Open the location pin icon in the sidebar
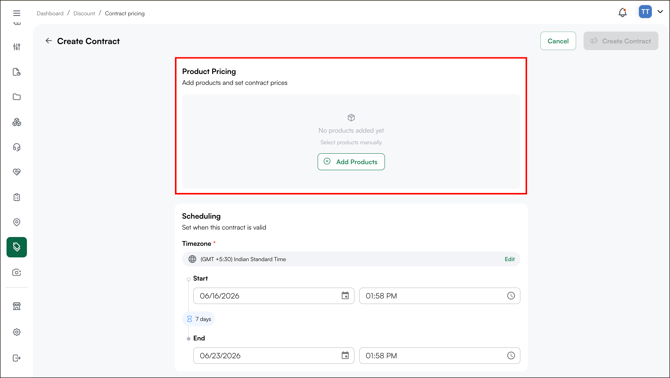 [x=17, y=222]
